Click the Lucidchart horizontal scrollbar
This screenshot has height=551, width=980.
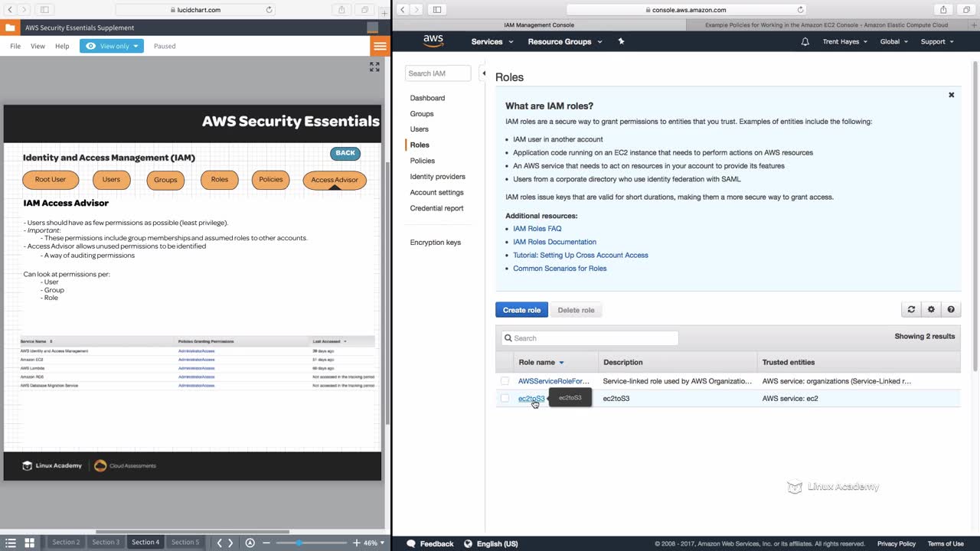192,532
